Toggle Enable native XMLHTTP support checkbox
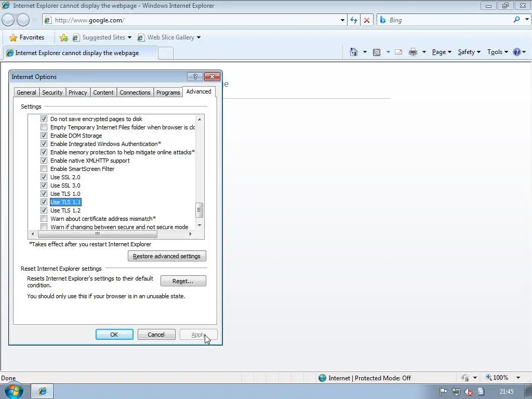Viewport: 532px width, 399px height. coord(44,161)
